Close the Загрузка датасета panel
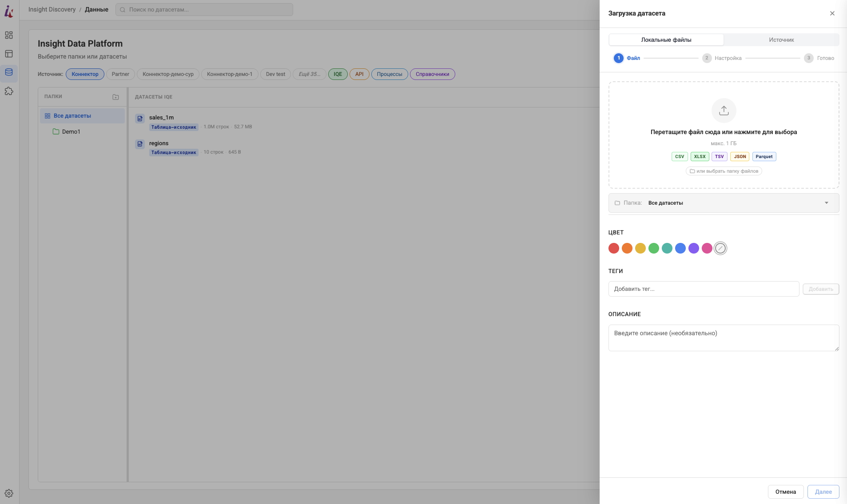Screen dimensions: 847x504 [x=832, y=13]
